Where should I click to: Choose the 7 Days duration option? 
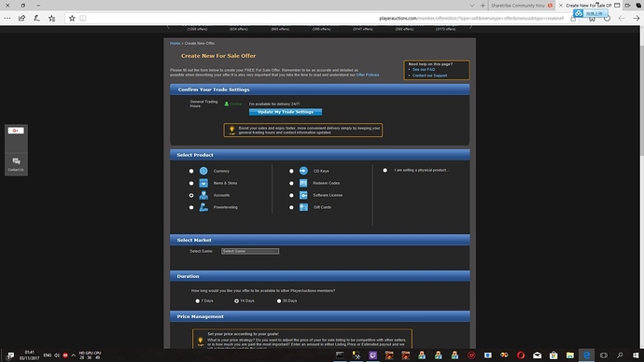197,300
